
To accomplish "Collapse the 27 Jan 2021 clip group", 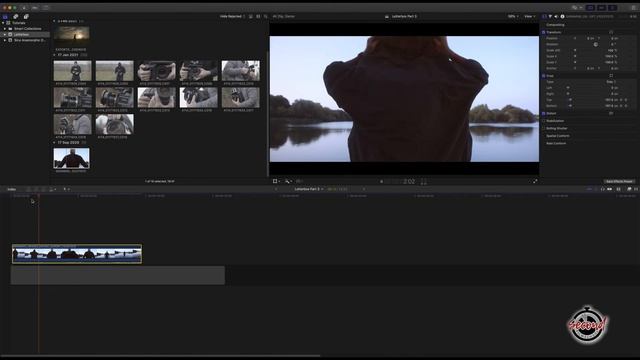I will pyautogui.click(x=54, y=55).
